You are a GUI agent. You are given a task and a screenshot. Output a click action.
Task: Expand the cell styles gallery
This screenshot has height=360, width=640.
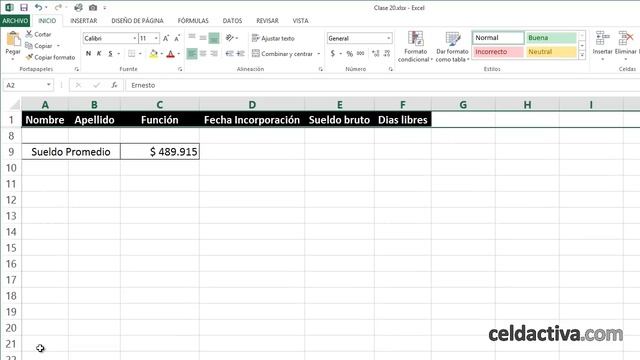tap(582, 55)
